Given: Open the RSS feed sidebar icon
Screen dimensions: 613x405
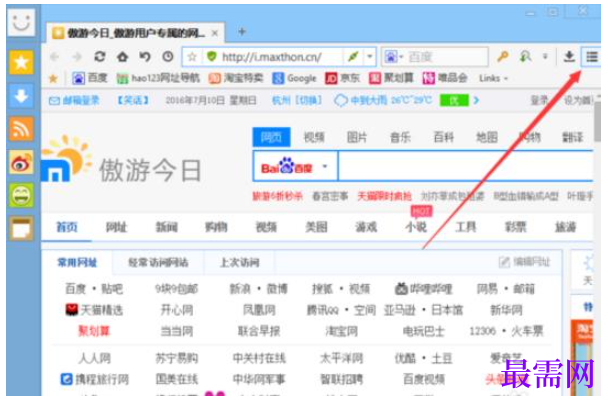Looking at the screenshot, I should click(x=21, y=129).
